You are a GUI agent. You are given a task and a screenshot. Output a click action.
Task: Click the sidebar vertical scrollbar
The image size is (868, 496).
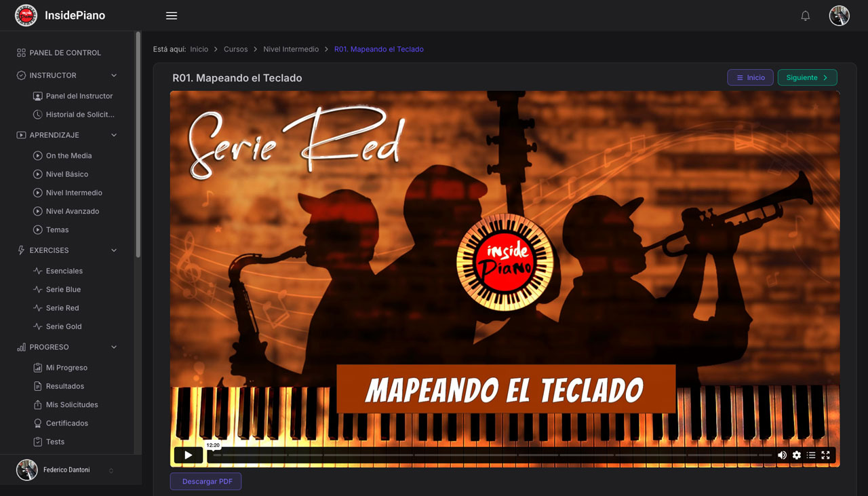138,144
